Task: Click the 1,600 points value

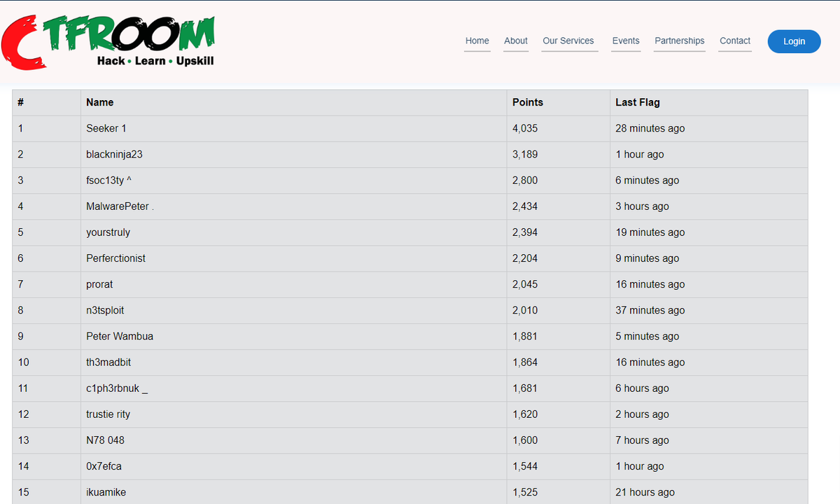Action: pyautogui.click(x=525, y=440)
